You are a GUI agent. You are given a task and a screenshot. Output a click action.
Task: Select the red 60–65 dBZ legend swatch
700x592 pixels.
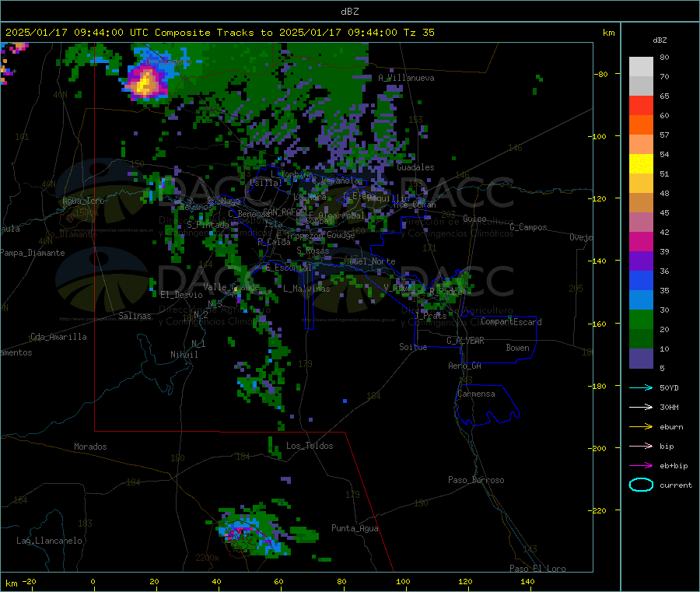(x=641, y=105)
